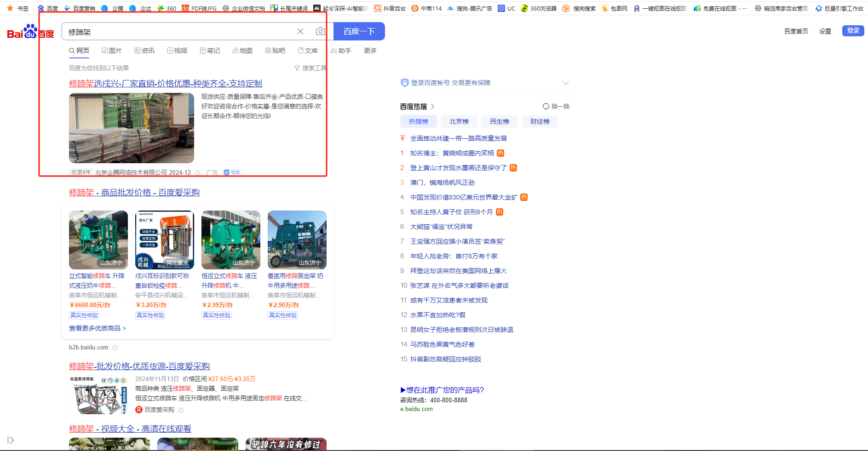Open the pinned hot topic 全面推动共建一带一路高质量发展

pos(459,138)
